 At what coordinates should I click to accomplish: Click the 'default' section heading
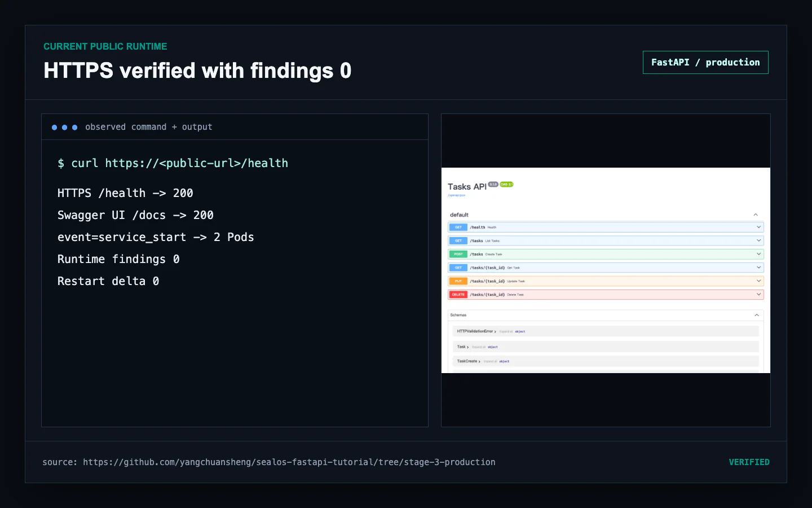click(459, 215)
